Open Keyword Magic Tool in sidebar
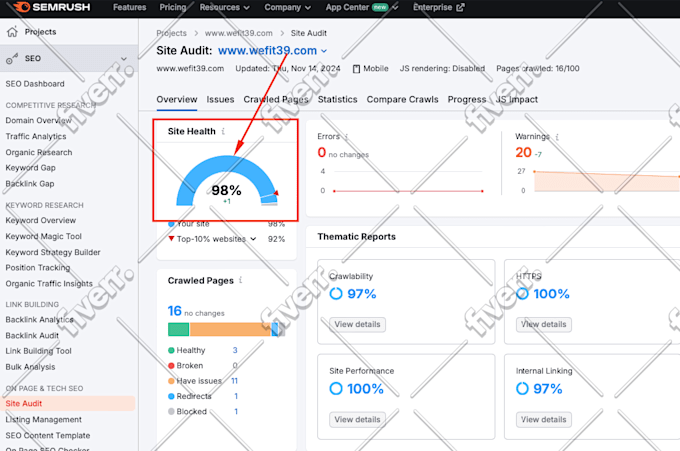This screenshot has height=451, width=680. click(x=43, y=236)
